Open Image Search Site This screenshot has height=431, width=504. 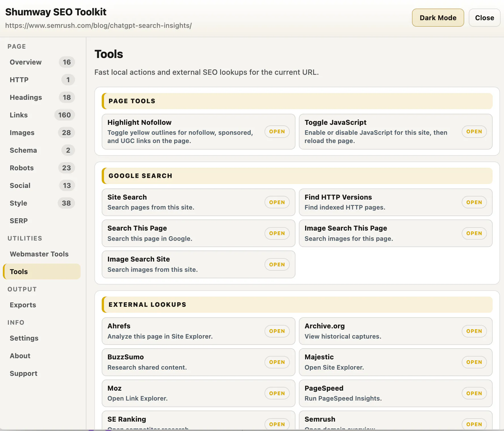[277, 264]
